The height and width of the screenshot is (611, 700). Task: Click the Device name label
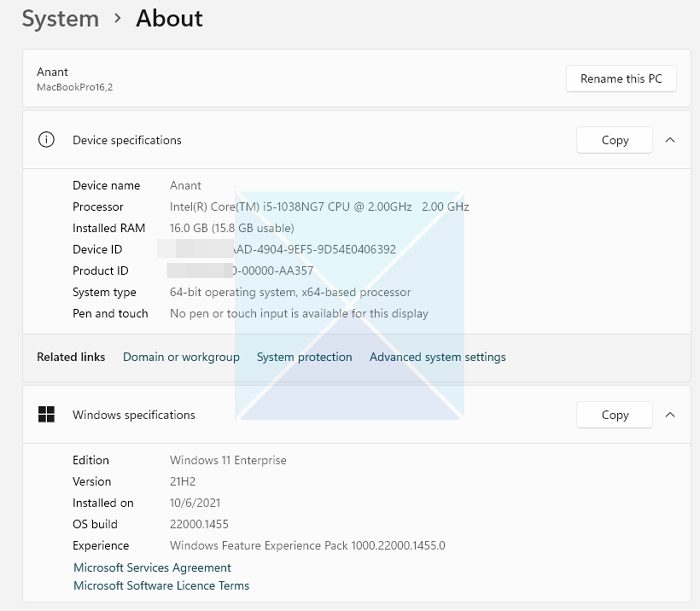coord(106,185)
